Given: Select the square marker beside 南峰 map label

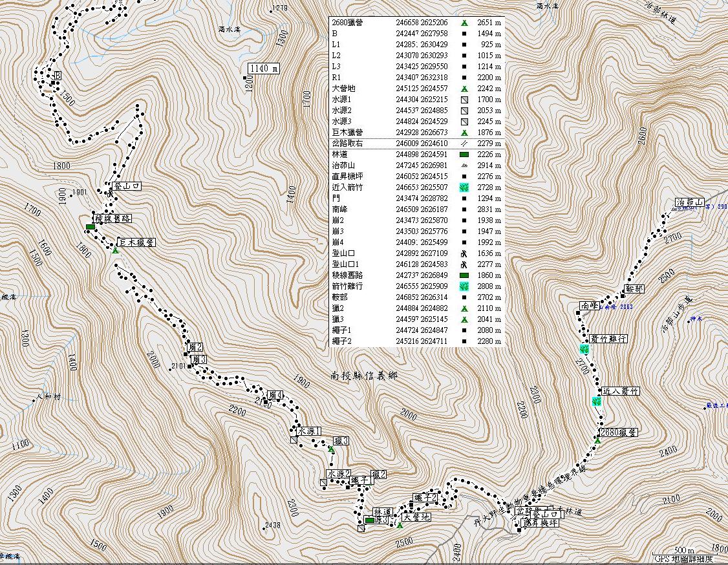Looking at the screenshot, I should 578,314.
